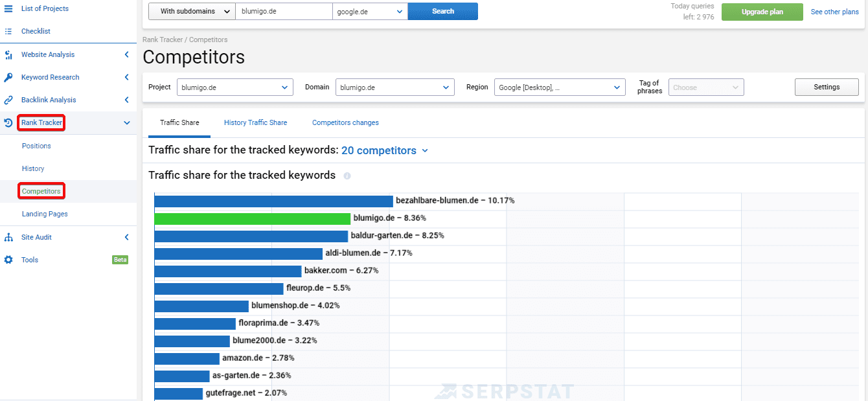
Task: Open List of Projects in sidebar
Action: pyautogui.click(x=45, y=8)
